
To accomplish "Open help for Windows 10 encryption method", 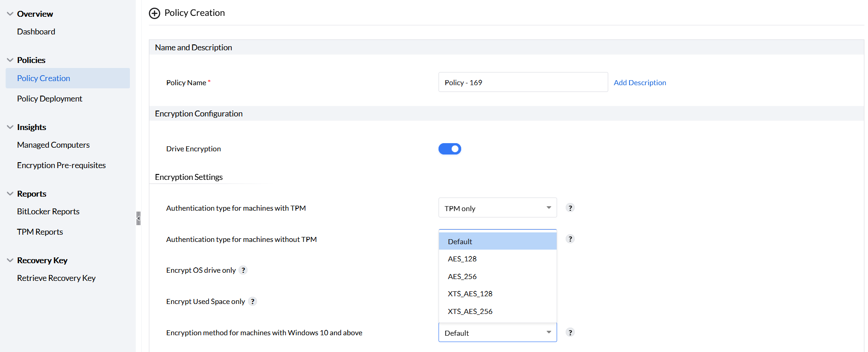I will click(x=570, y=333).
